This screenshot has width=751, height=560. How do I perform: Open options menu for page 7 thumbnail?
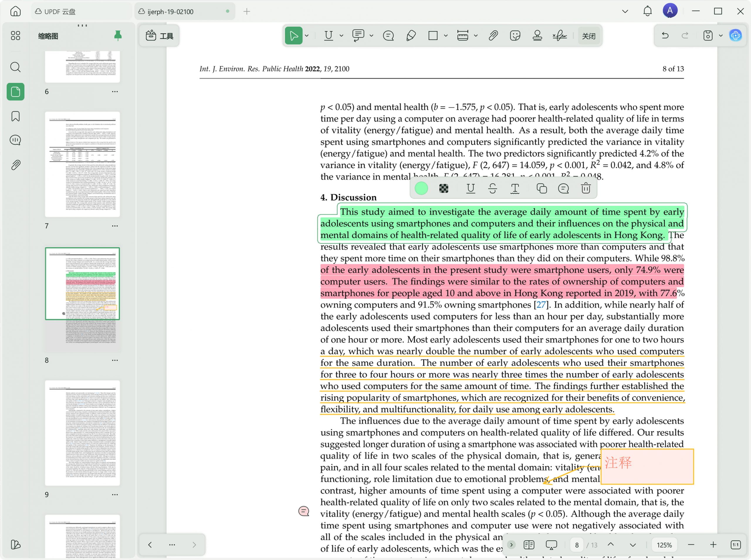click(115, 226)
